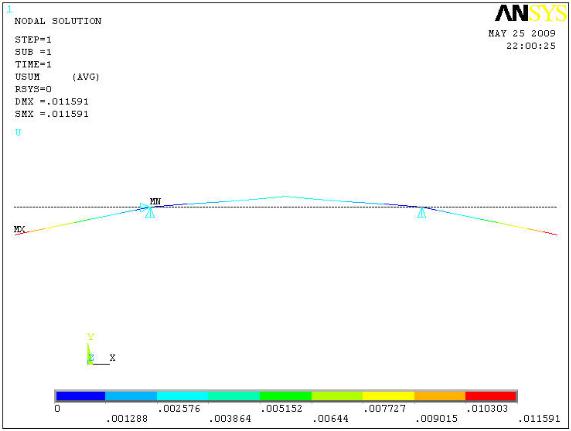Click the MX maximum displacement marker
The image size is (571, 431).
(19, 229)
